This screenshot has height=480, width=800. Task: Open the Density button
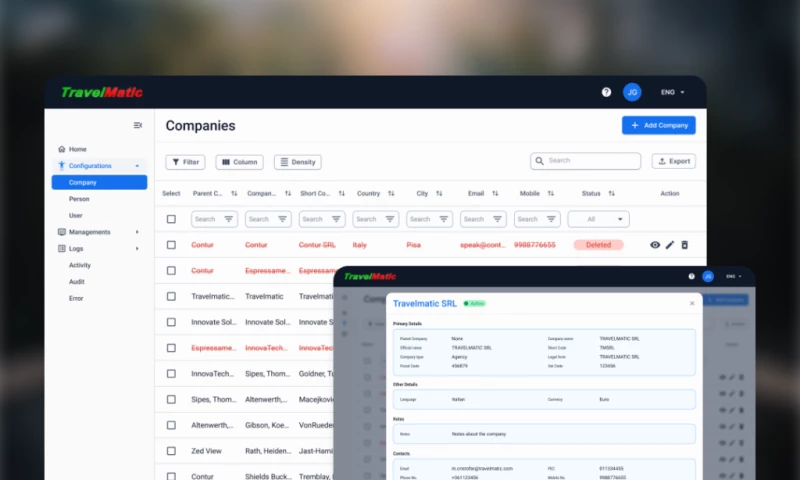pyautogui.click(x=297, y=162)
